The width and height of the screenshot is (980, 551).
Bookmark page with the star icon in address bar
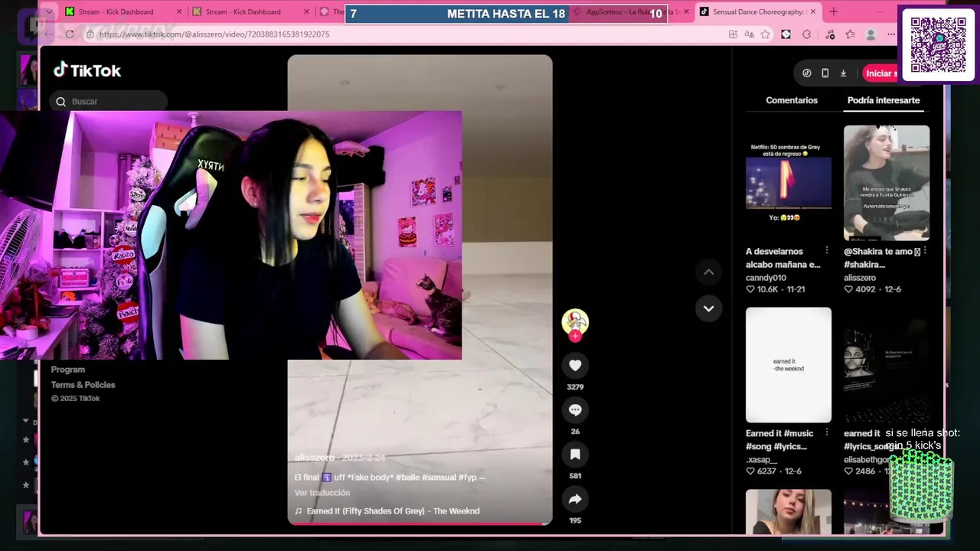pos(765,34)
